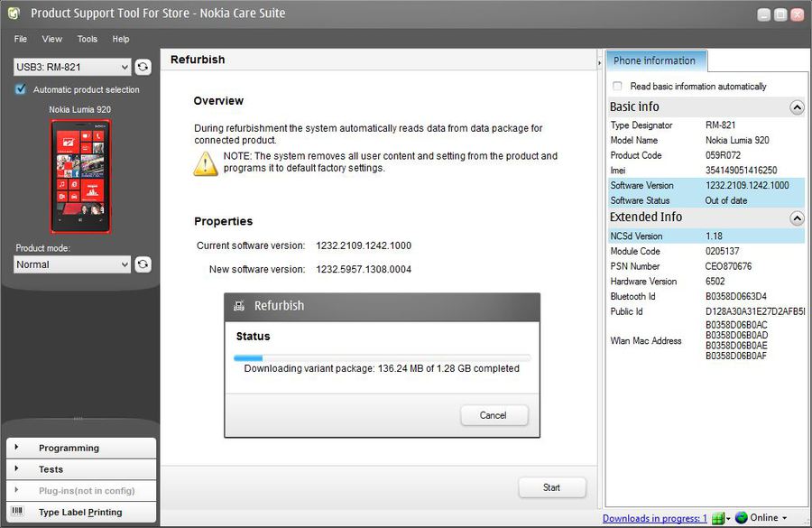Click the Type Designator value RM-821

point(720,125)
